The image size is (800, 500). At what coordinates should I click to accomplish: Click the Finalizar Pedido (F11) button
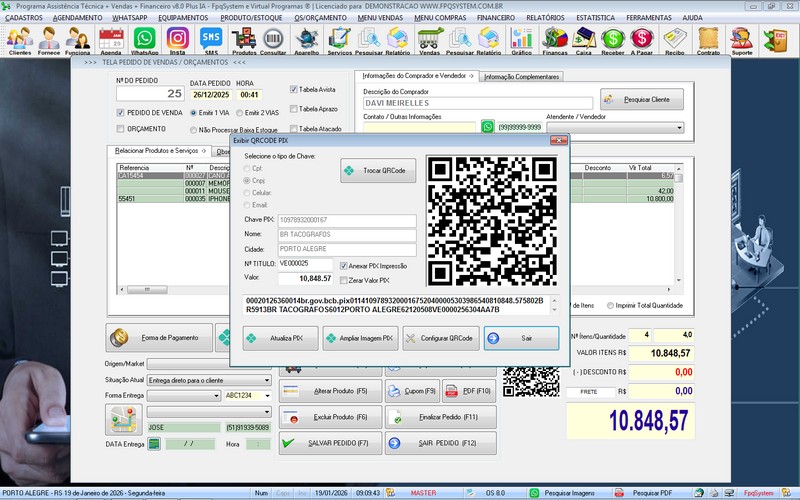coord(441,417)
